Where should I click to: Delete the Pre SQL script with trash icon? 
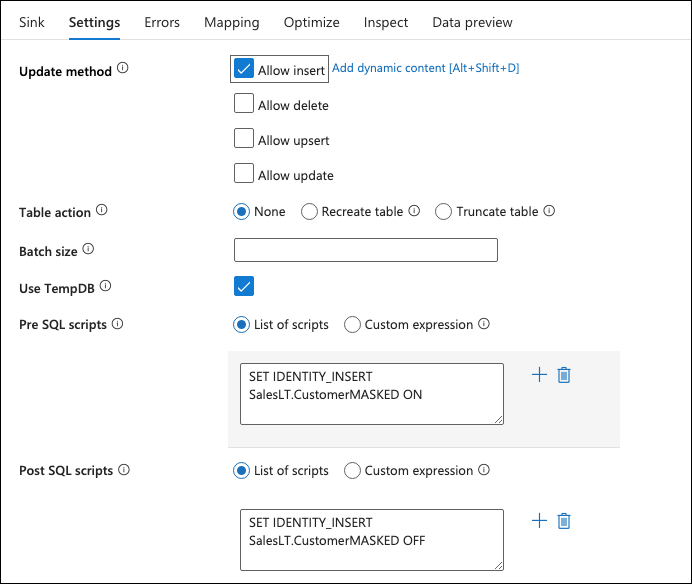coord(564,375)
